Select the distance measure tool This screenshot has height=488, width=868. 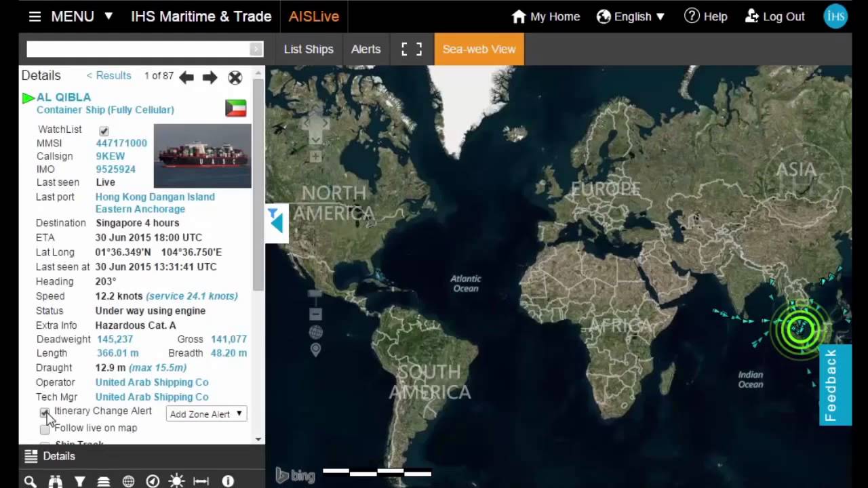coord(201,481)
